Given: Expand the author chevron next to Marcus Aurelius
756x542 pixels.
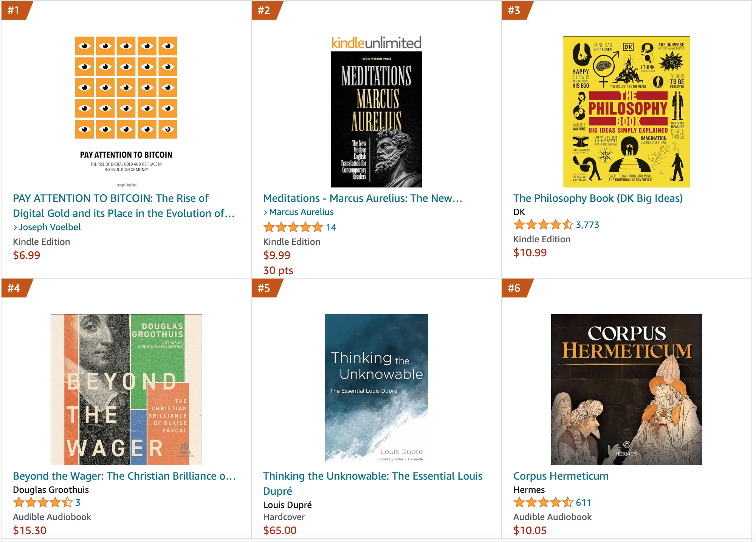Looking at the screenshot, I should (x=266, y=212).
